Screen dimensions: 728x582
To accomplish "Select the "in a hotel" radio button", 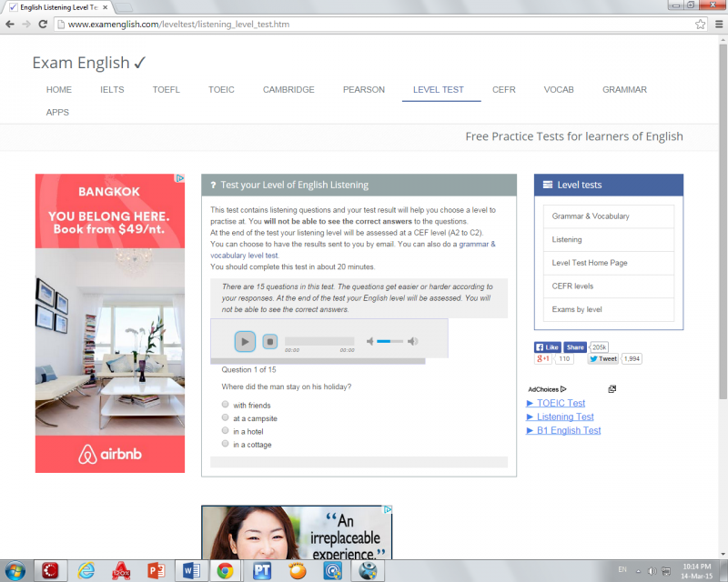I will [225, 431].
